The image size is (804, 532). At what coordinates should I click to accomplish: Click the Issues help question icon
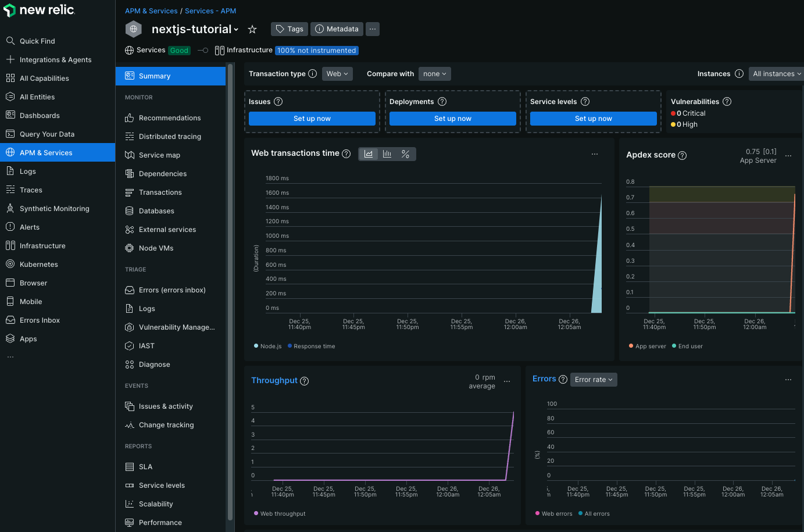pos(278,102)
